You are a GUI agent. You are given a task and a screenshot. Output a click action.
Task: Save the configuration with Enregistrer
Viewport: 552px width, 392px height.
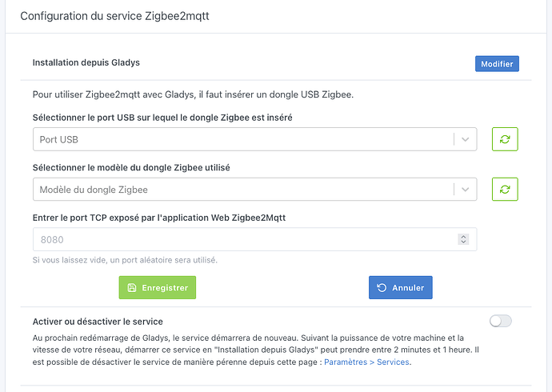158,287
